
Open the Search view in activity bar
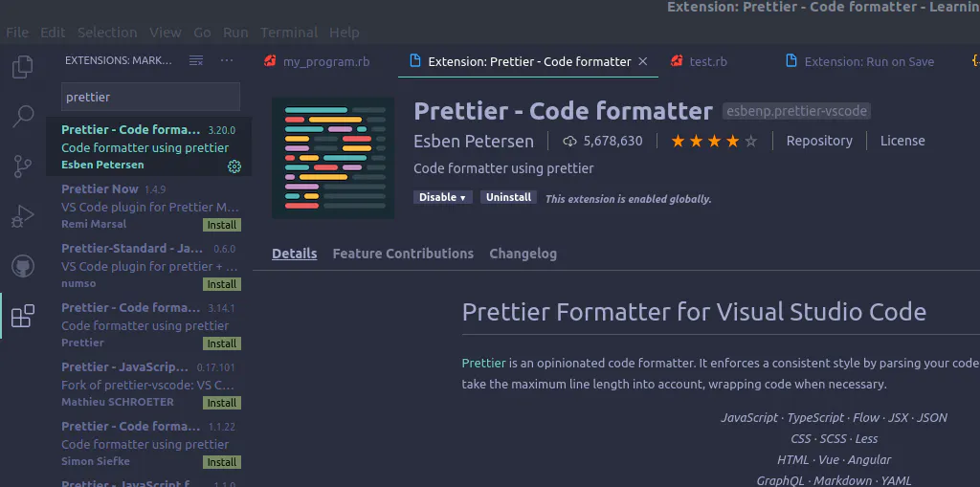click(x=22, y=117)
